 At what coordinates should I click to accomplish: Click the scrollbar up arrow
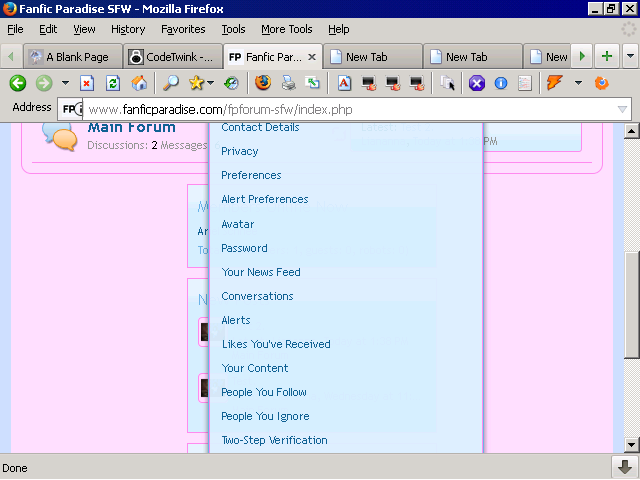(631, 131)
